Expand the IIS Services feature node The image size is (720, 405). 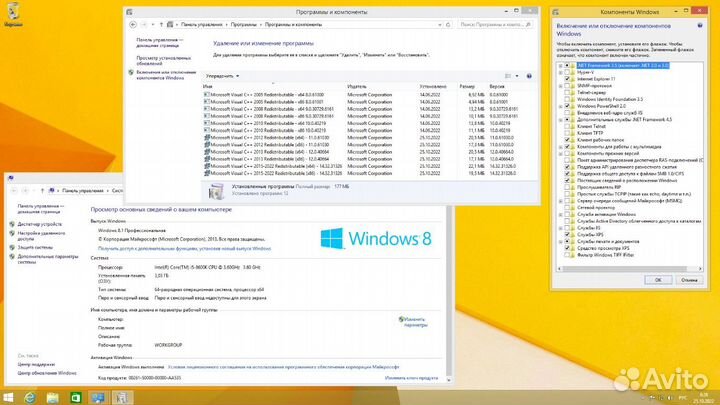561,228
